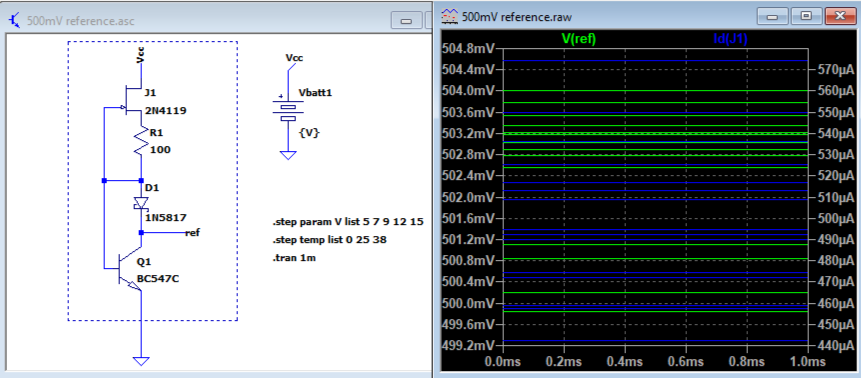Click the ground symbol under Q1
This screenshot has height=378, width=861.
click(x=142, y=361)
